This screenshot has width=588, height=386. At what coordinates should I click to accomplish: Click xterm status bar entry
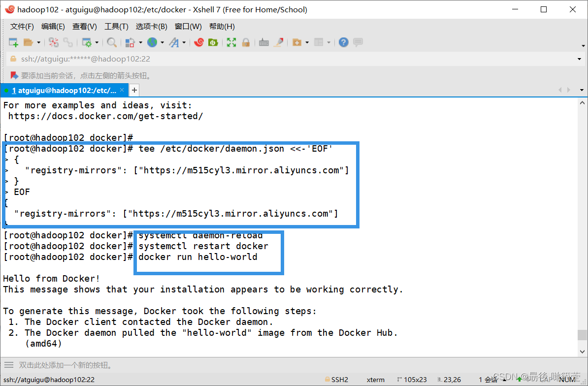pos(376,380)
